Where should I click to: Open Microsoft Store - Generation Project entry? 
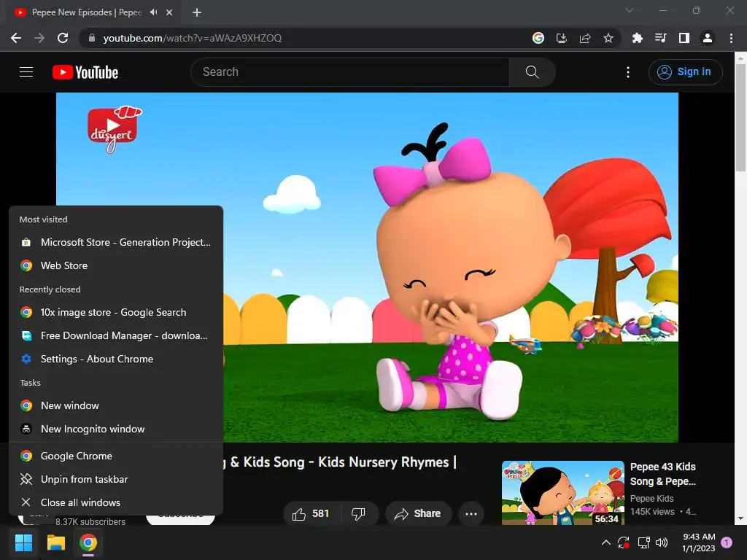pos(116,242)
